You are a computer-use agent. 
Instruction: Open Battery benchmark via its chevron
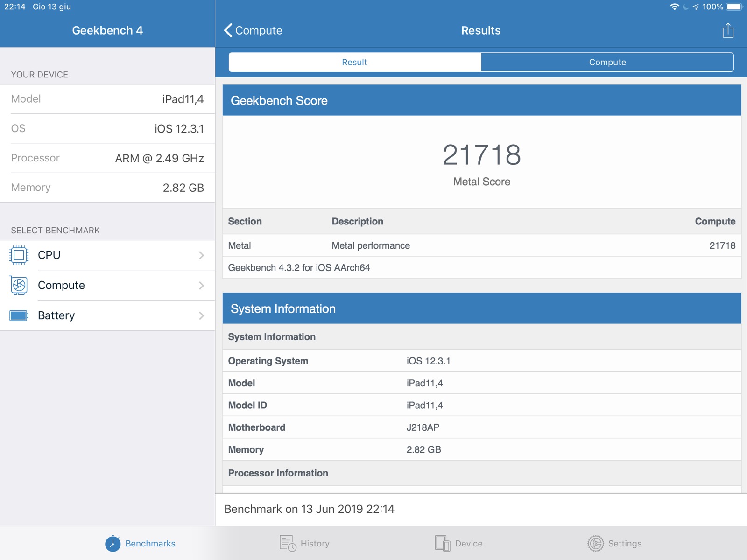tap(201, 316)
